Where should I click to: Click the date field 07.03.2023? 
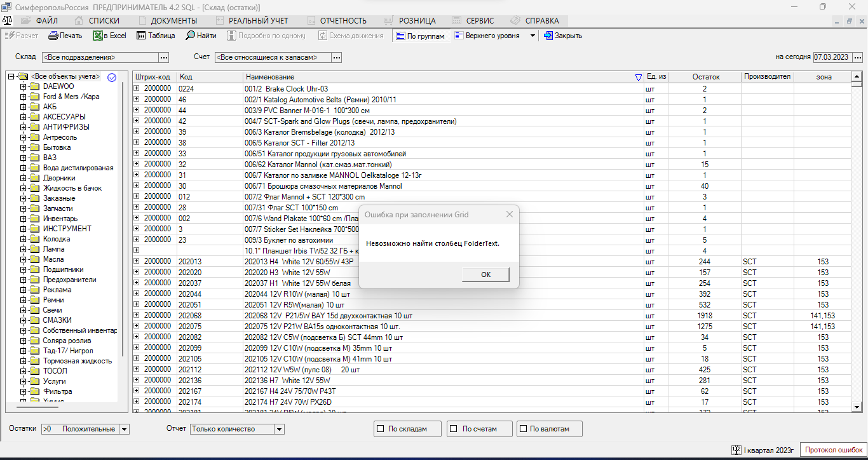tap(831, 57)
